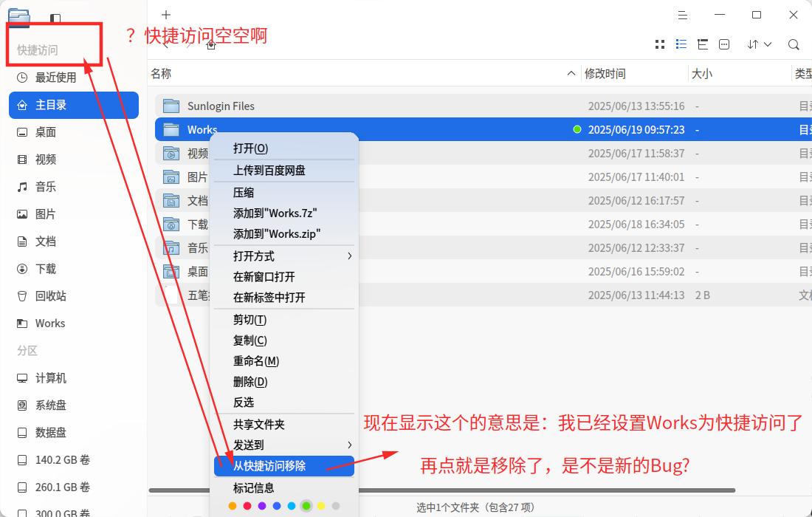Go to 桌面 in the sidebar
Image resolution: width=812 pixels, height=517 pixels.
74,132
